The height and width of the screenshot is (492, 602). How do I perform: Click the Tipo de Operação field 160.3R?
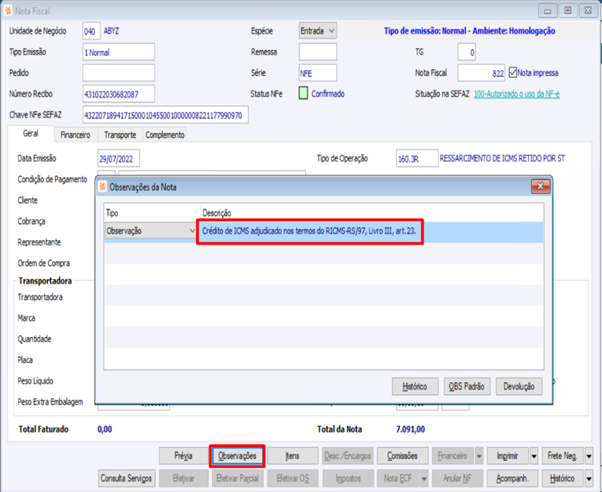point(417,158)
